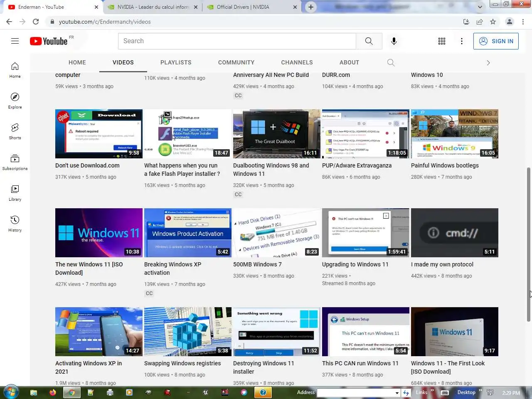The width and height of the screenshot is (532, 399).
Task: Open the YouTube guide hamburger menu
Action: pyautogui.click(x=15, y=41)
